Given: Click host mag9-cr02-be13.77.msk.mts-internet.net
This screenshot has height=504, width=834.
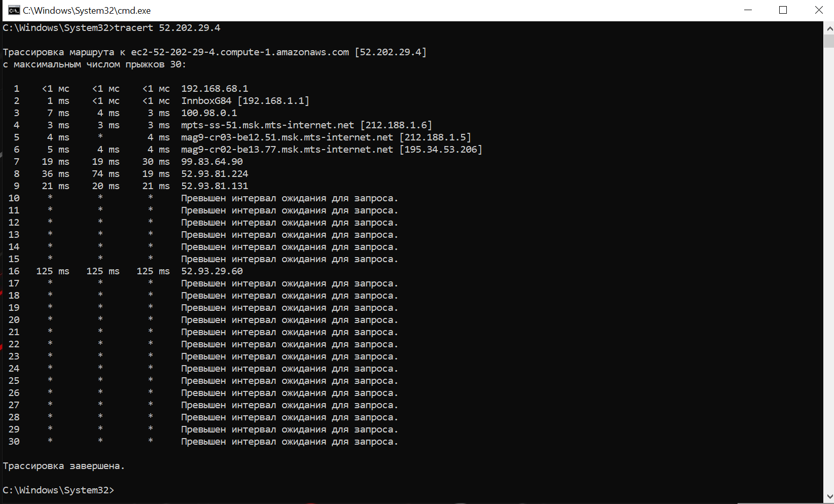Looking at the screenshot, I should 287,150.
